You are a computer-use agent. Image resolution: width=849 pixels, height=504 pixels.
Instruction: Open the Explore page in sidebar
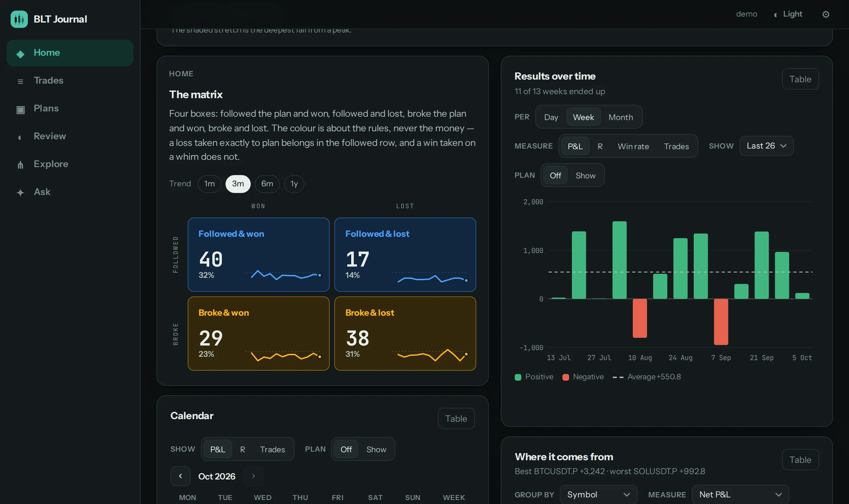point(70,164)
